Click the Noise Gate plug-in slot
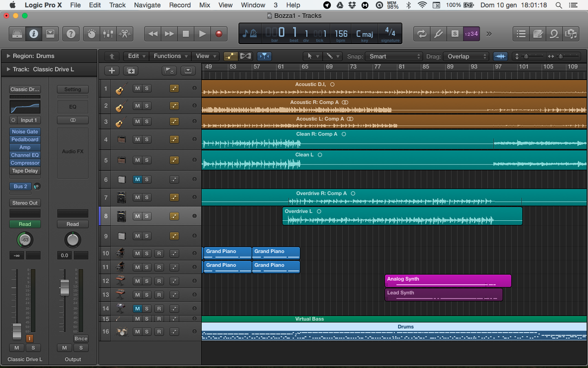 pos(25,131)
